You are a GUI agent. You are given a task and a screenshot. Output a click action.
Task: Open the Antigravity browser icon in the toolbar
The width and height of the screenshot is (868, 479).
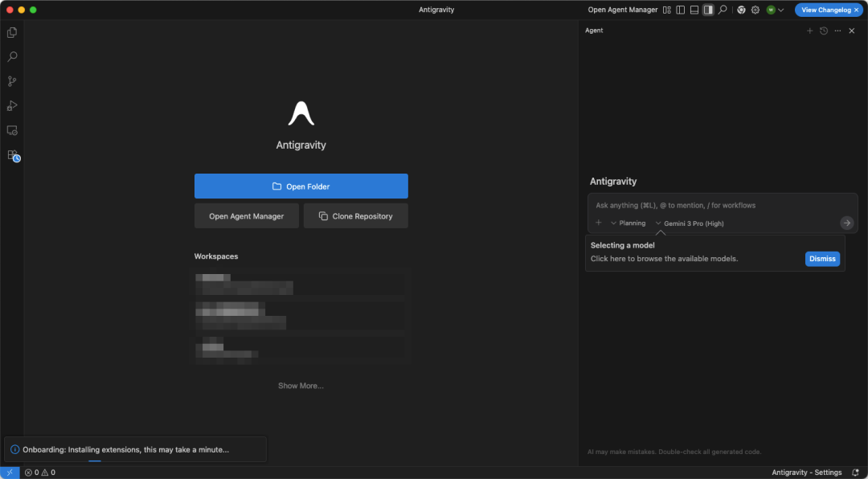pos(741,10)
